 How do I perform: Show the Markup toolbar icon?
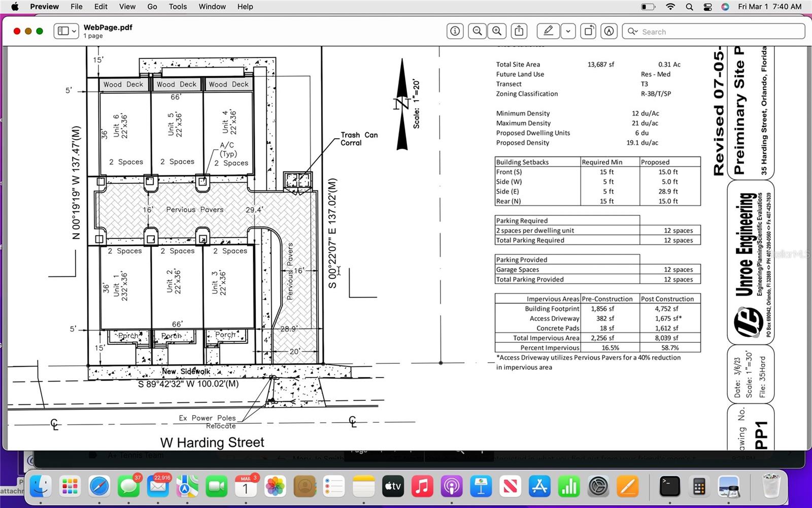click(609, 31)
